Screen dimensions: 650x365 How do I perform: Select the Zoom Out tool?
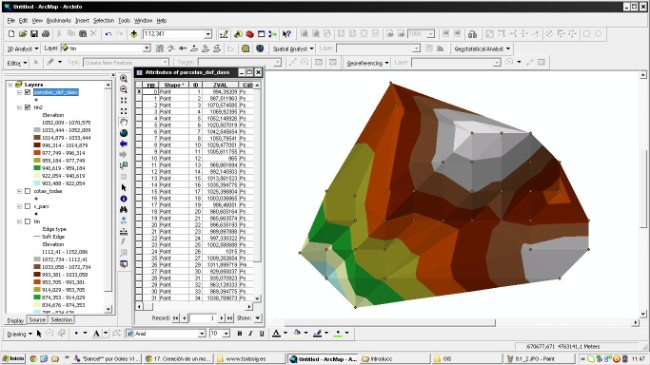pos(124,89)
